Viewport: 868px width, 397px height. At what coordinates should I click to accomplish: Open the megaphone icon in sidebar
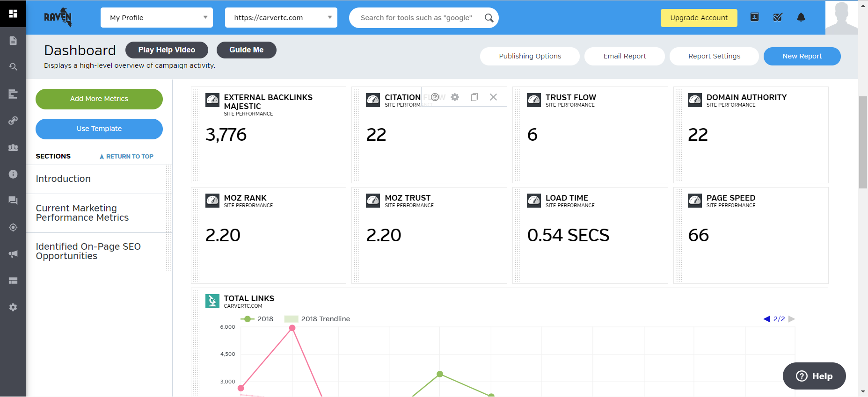click(13, 254)
